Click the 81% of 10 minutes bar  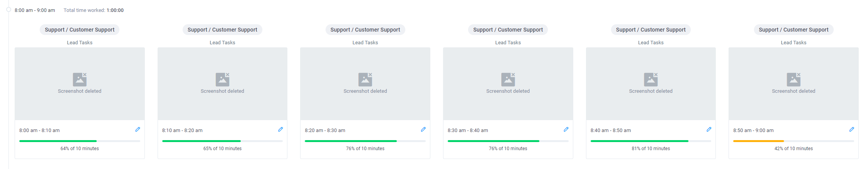tap(651, 141)
